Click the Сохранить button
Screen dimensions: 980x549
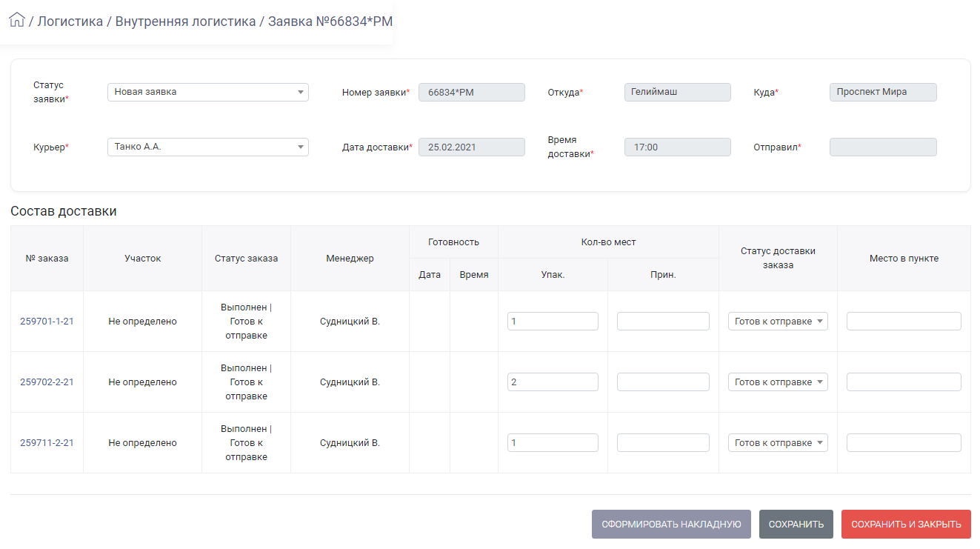point(796,524)
